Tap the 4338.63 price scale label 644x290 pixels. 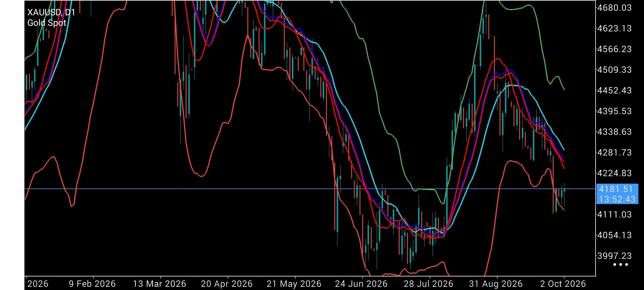(614, 132)
